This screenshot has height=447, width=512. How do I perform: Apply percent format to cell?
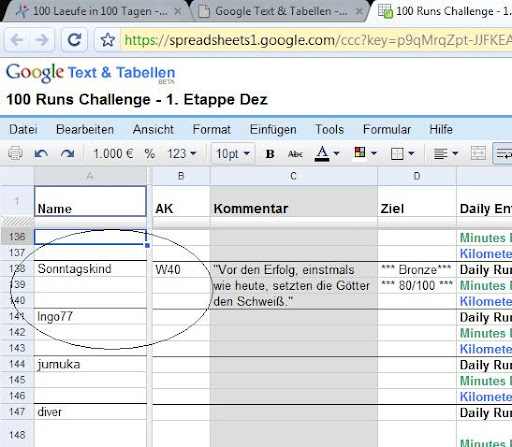tap(150, 154)
